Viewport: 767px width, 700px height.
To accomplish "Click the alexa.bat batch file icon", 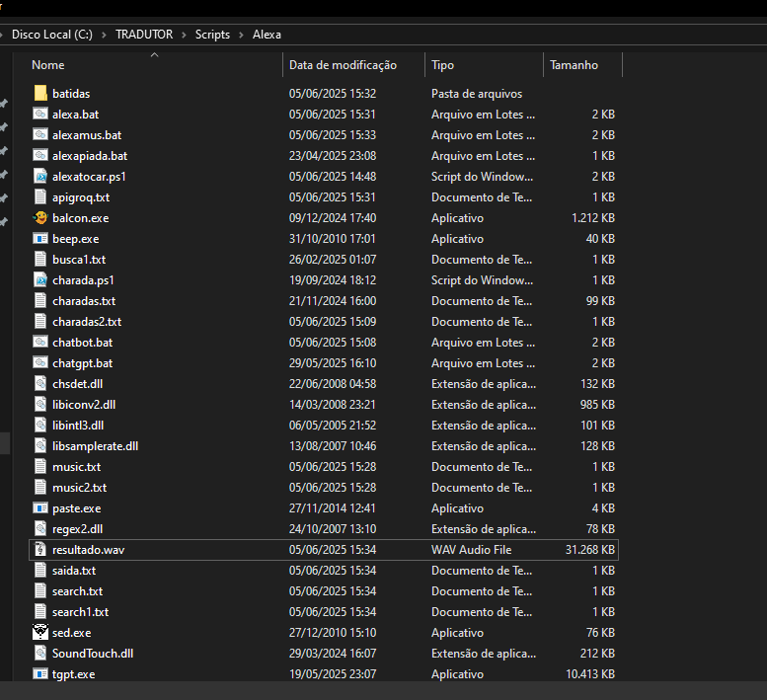I will click(40, 115).
